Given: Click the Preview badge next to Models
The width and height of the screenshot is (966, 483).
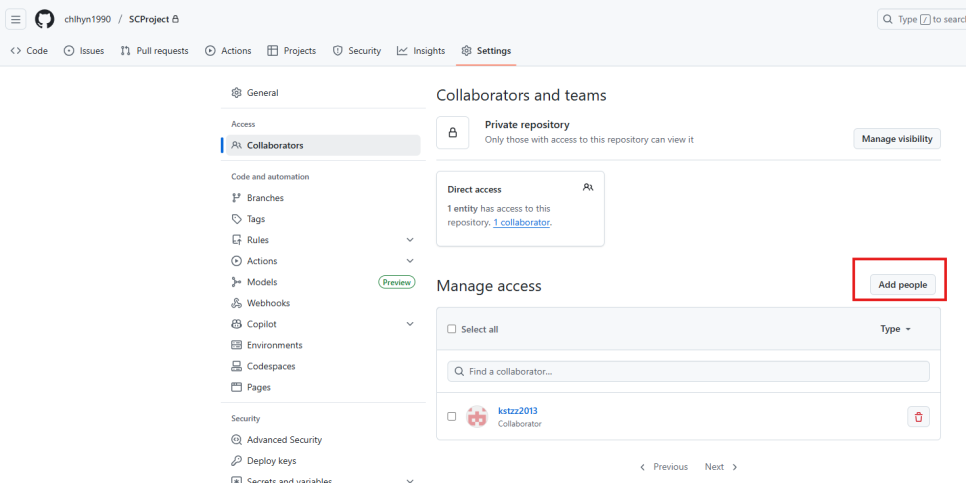Looking at the screenshot, I should tap(397, 282).
